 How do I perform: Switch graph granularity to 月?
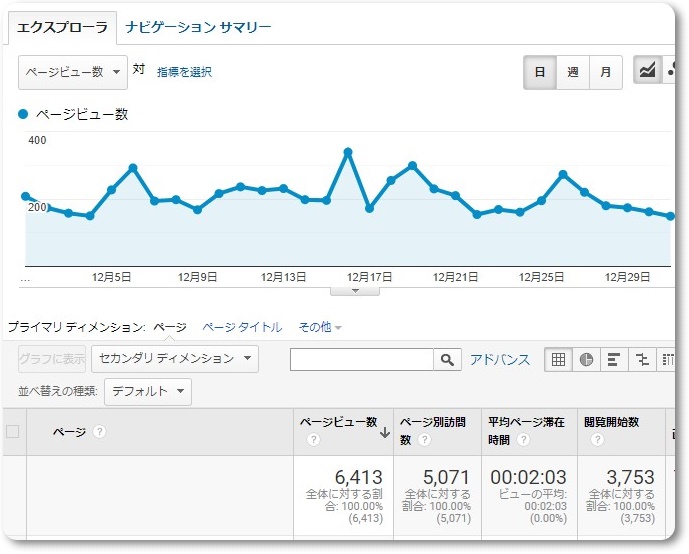point(605,72)
